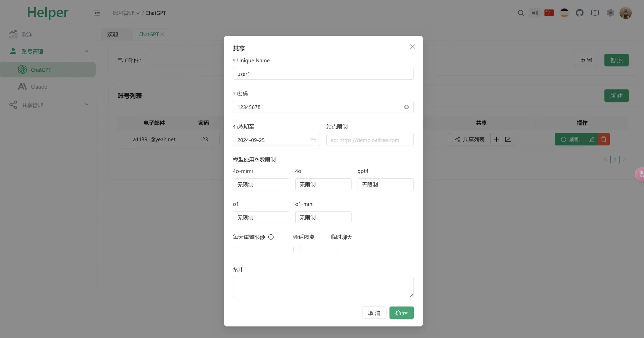Check the 会话隔离 checkbox
Image resolution: width=644 pixels, height=338 pixels.
pos(296,250)
